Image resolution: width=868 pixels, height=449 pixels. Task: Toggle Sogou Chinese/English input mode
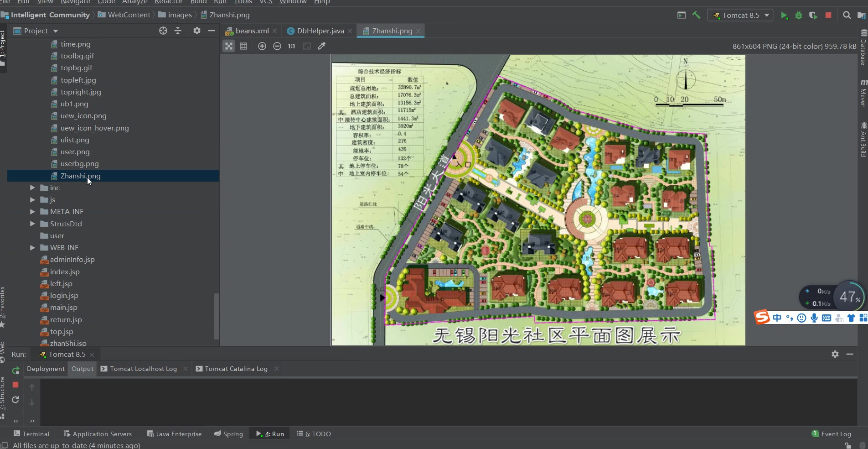777,318
